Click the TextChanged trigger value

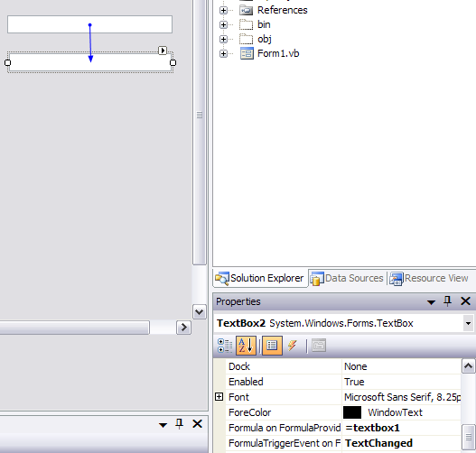click(378, 443)
